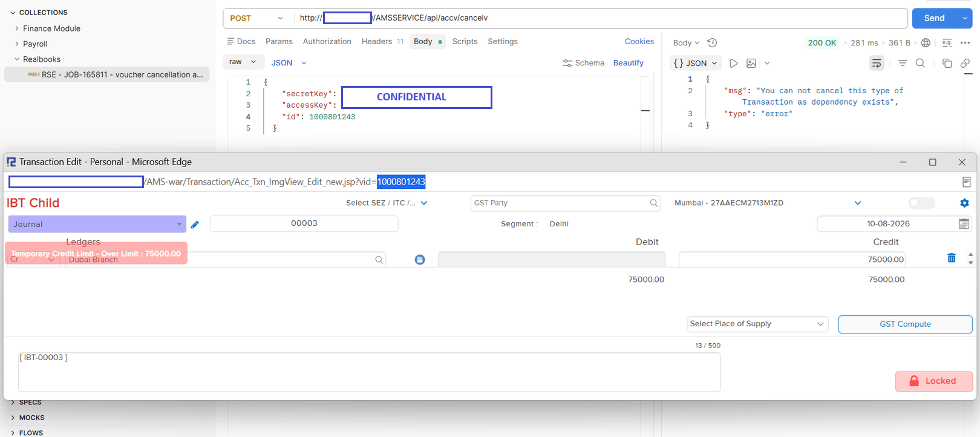The image size is (980, 437).
Task: Click the Edge address bar vid value
Action: [401, 182]
